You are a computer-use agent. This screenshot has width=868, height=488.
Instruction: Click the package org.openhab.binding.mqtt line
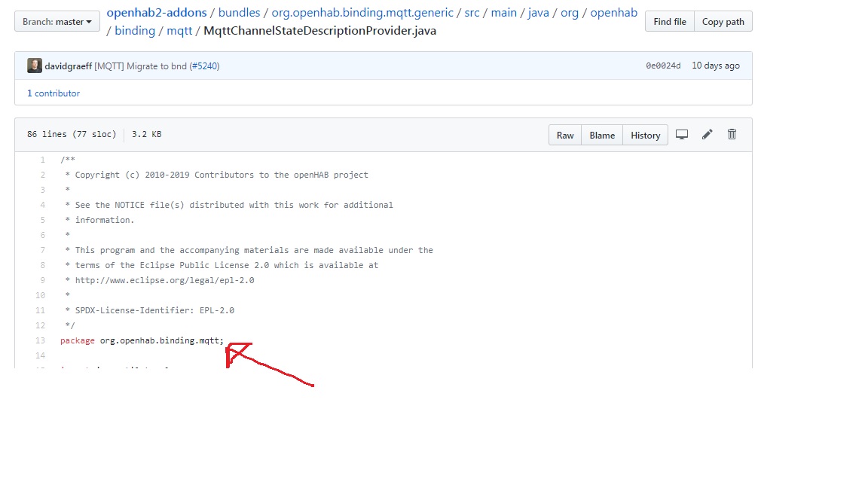pyautogui.click(x=142, y=340)
